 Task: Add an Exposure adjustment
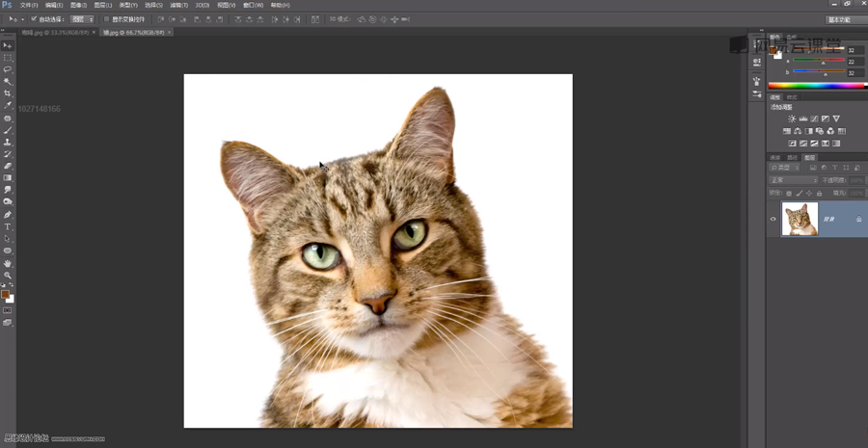tap(826, 119)
